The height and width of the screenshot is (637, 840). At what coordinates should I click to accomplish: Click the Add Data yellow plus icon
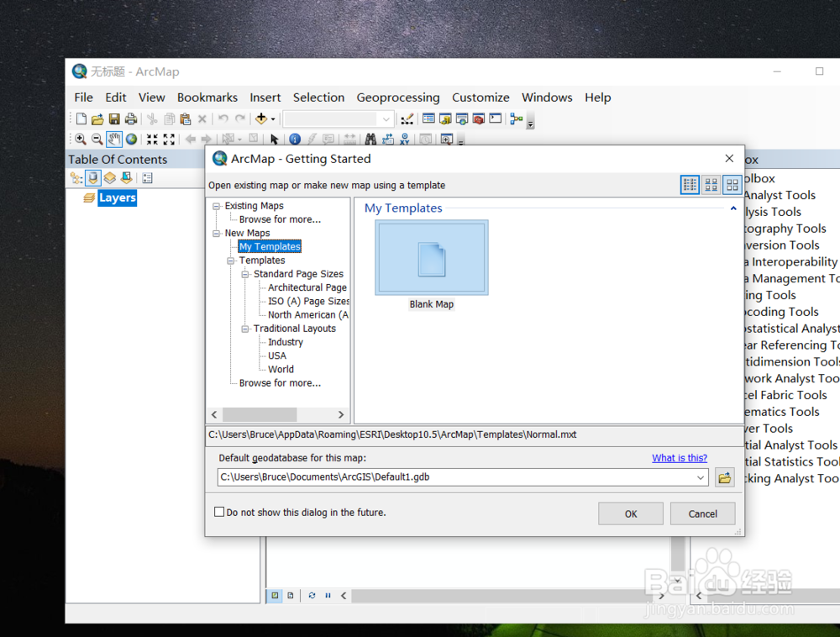[x=261, y=118]
